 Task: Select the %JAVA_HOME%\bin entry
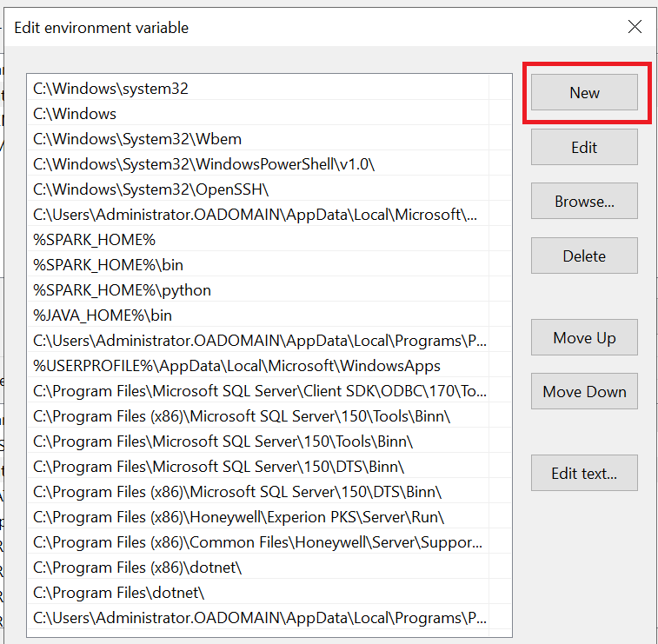(x=103, y=315)
